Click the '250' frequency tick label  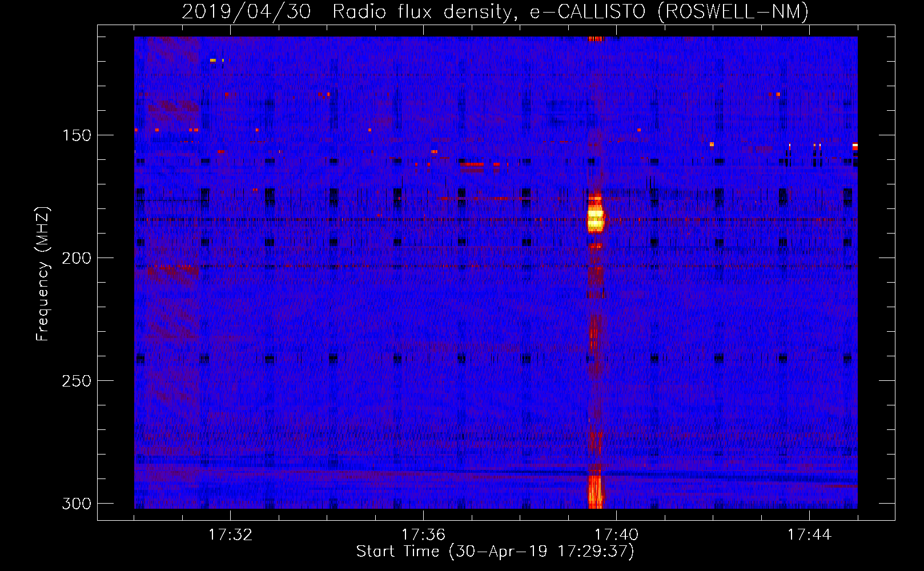pyautogui.click(x=77, y=381)
